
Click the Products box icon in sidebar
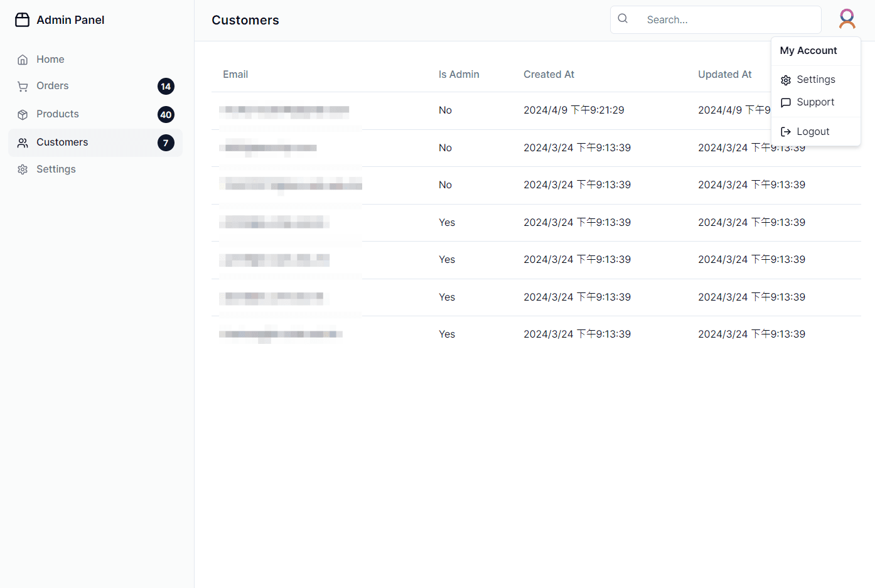coord(23,115)
